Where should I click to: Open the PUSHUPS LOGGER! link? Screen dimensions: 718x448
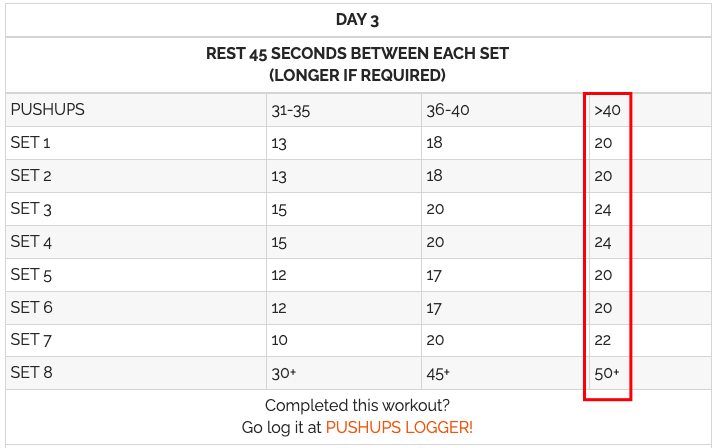(399, 427)
